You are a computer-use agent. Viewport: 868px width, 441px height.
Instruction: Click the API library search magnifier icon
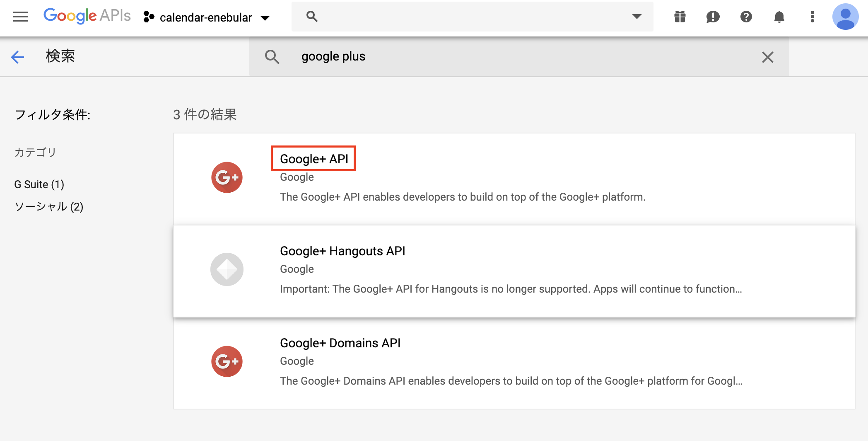272,57
